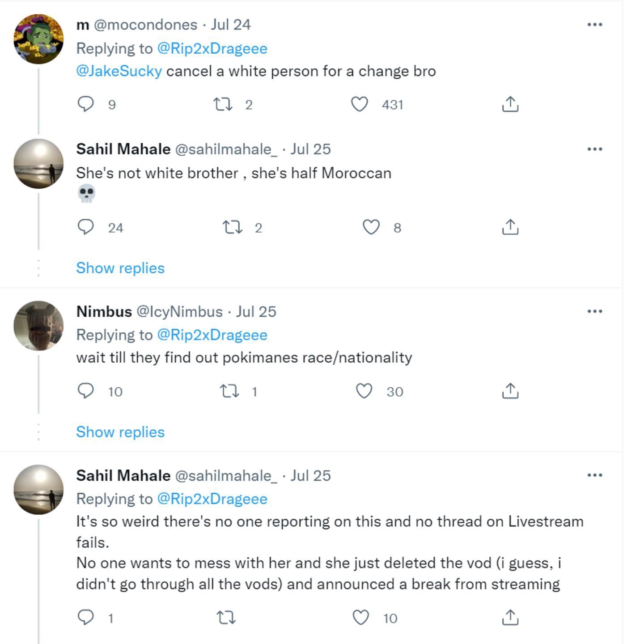Retweet the 'Livestream fails' tweet
Image resolution: width=644 pixels, height=644 pixels.
click(226, 618)
